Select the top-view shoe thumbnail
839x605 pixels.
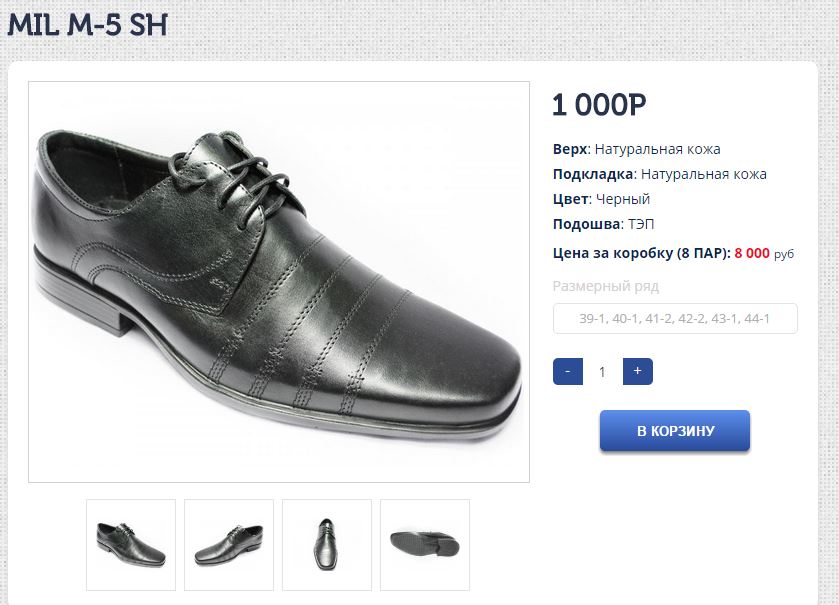[x=327, y=545]
